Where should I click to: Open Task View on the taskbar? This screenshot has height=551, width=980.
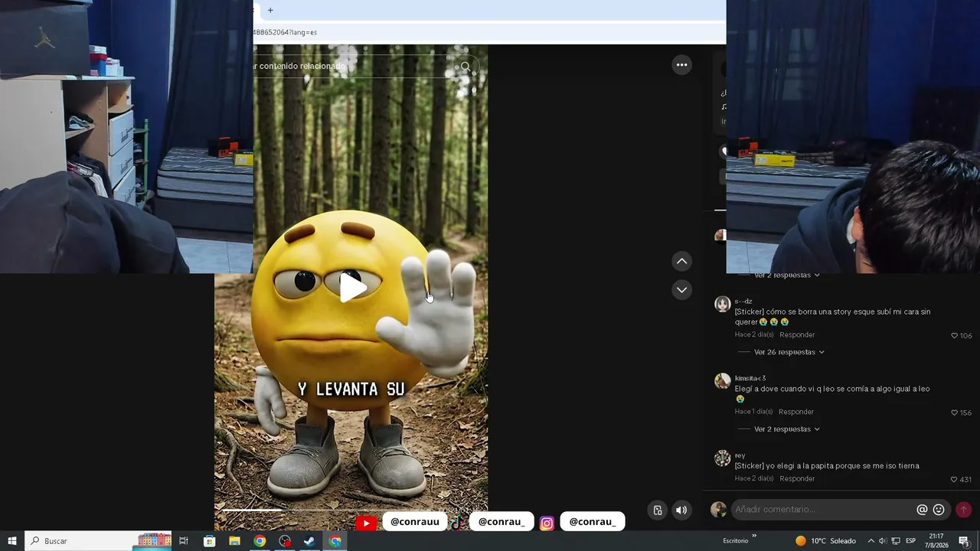point(184,541)
